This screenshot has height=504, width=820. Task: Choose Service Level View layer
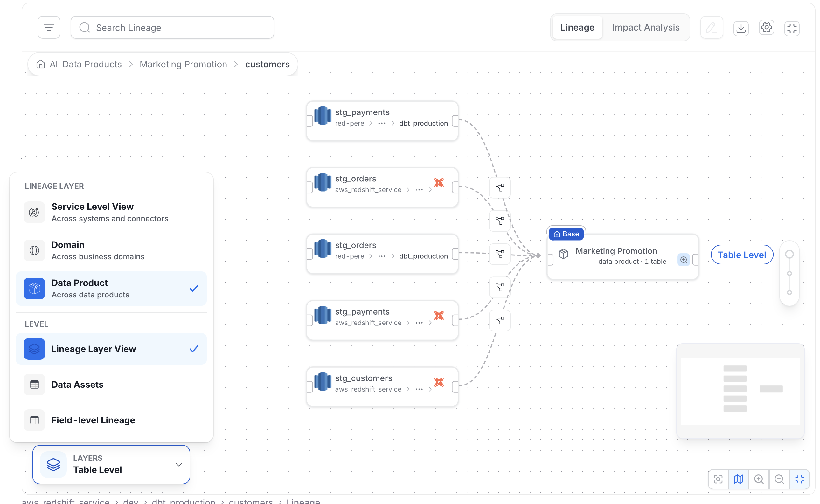click(x=111, y=212)
